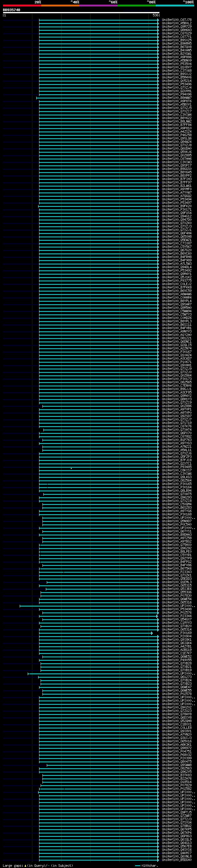Screen dimensions: 197x868
Task: Click the green ~80% identity legend segment
Action: [x=136, y=6]
